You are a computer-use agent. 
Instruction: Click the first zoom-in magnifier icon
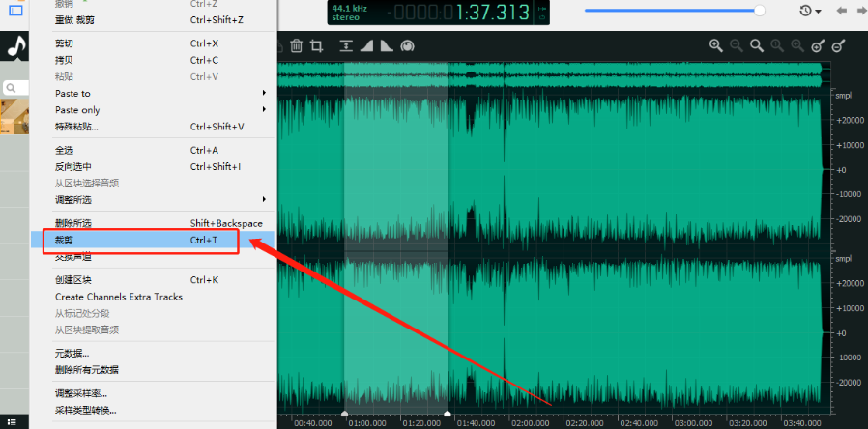716,45
